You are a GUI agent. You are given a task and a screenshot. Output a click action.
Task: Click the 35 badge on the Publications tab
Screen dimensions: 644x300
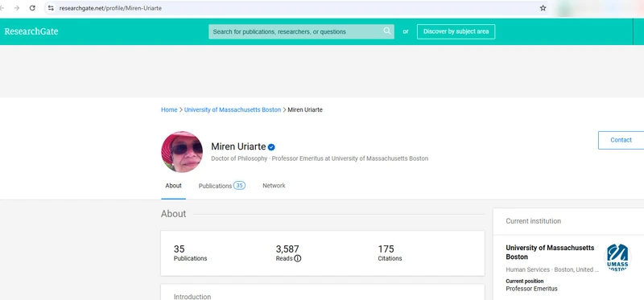[x=239, y=186]
